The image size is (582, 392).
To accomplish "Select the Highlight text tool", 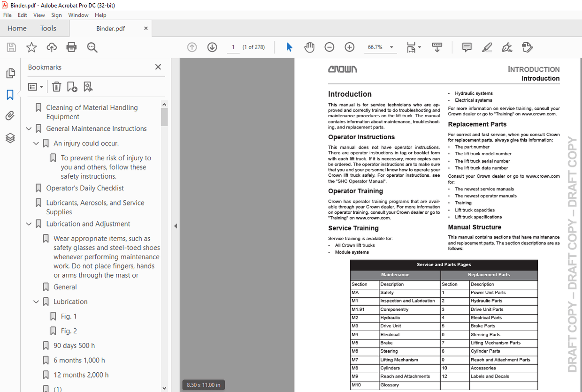I will [487, 47].
